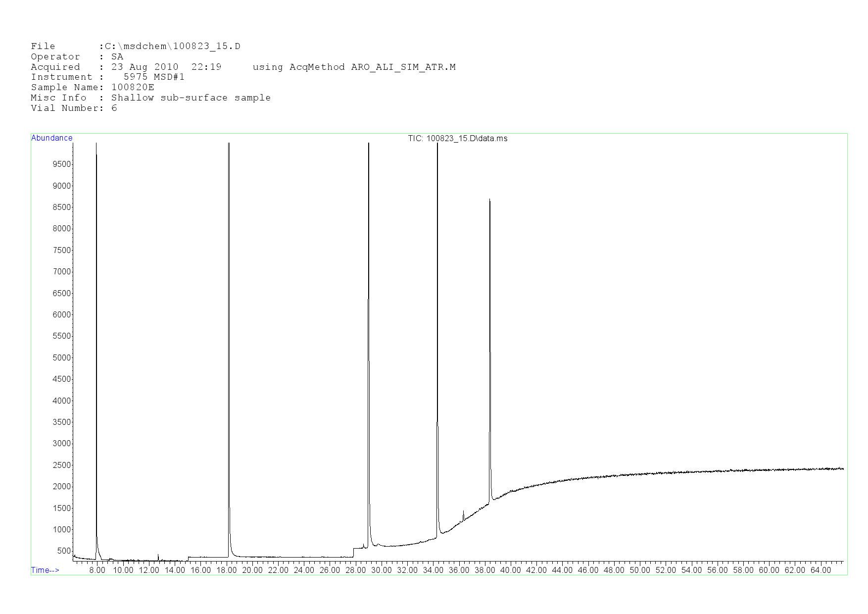Image resolution: width=868 pixels, height=614 pixels.
Task: Click the Misc Info text Shallow sub-surface sample
Action: 191,98
